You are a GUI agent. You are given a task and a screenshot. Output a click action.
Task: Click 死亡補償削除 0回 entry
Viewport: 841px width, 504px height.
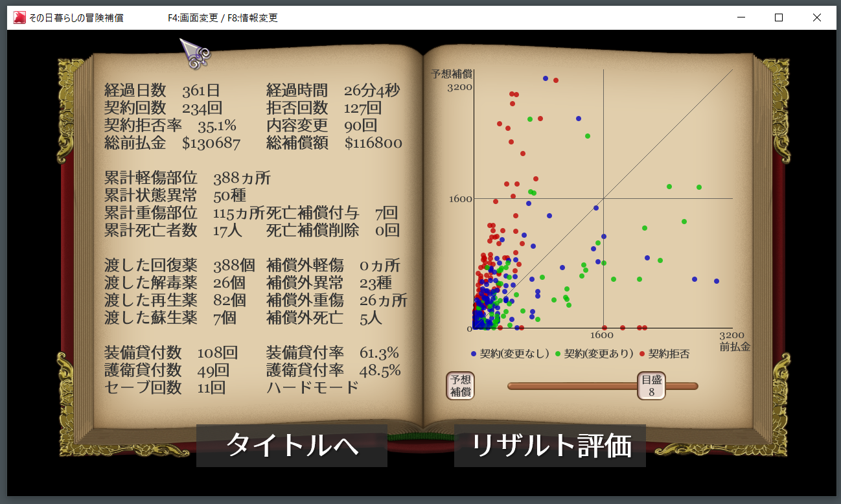pyautogui.click(x=333, y=230)
